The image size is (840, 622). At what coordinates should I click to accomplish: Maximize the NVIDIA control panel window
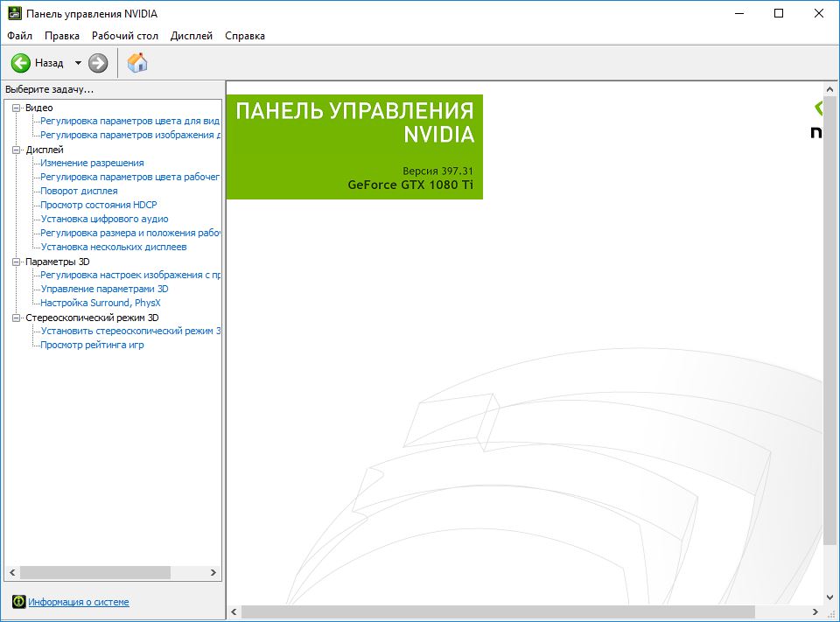click(779, 13)
